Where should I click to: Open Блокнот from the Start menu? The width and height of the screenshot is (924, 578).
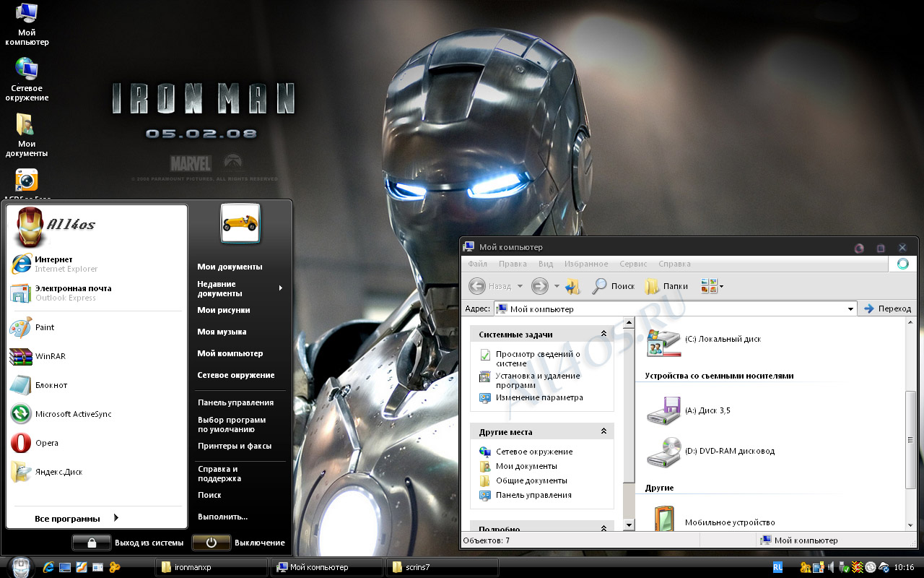coord(39,385)
